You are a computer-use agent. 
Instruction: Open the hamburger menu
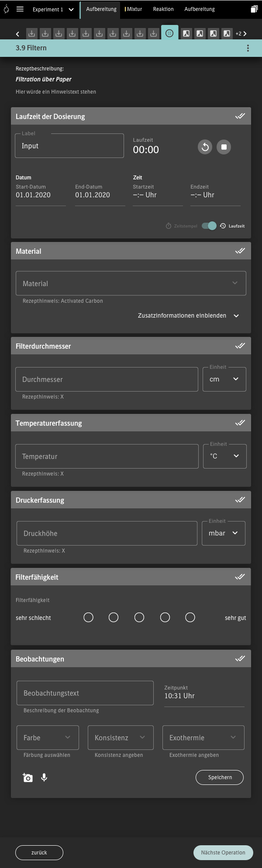point(20,9)
